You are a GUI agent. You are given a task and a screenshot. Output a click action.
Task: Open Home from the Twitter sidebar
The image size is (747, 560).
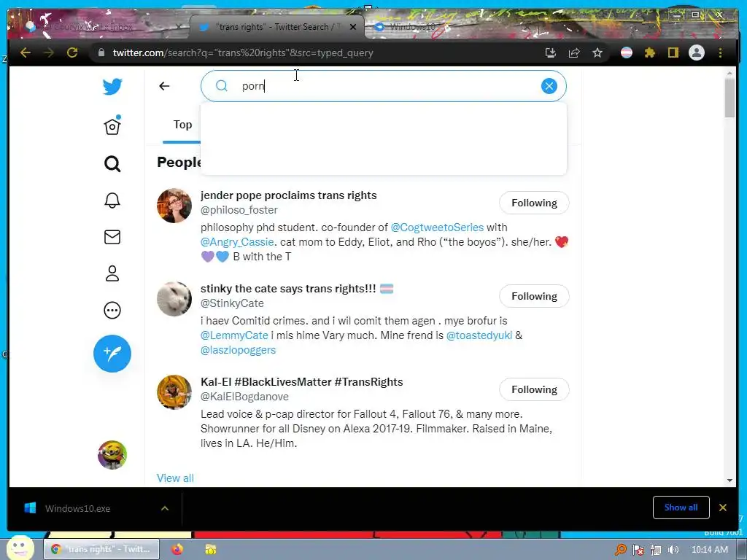pos(112,126)
